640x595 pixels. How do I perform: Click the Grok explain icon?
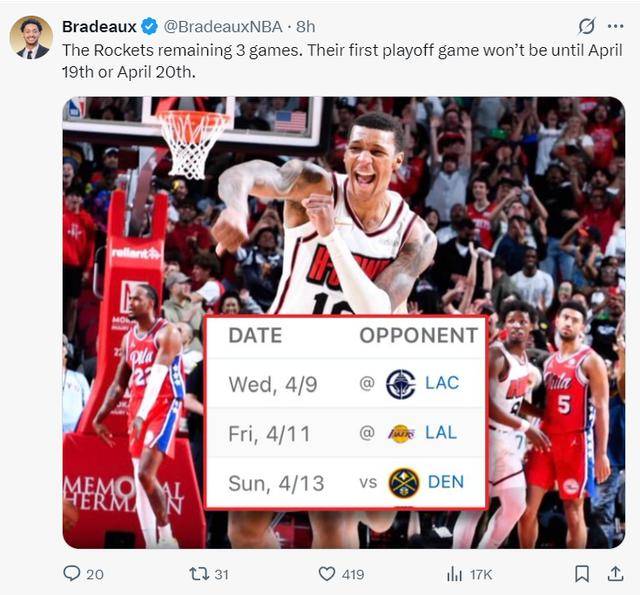click(587, 27)
